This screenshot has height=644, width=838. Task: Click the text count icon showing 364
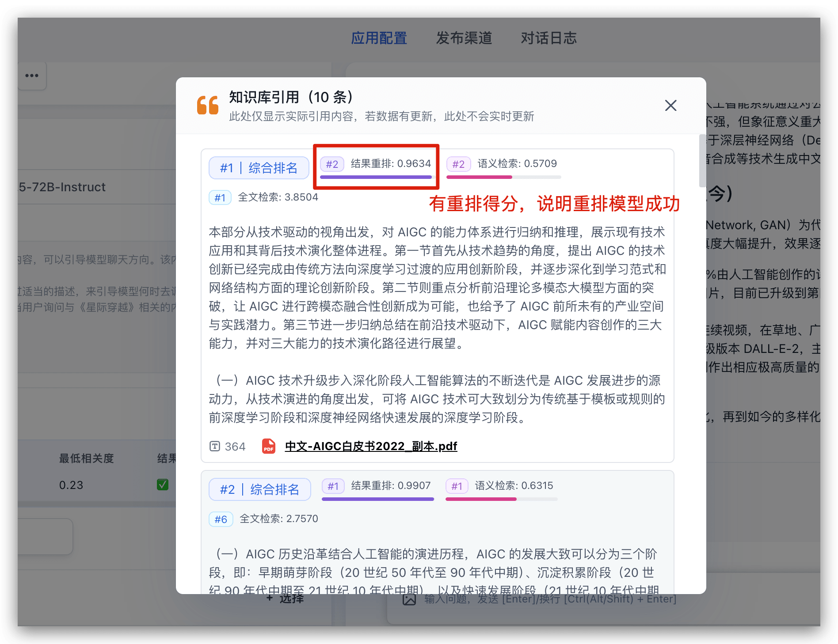click(214, 447)
